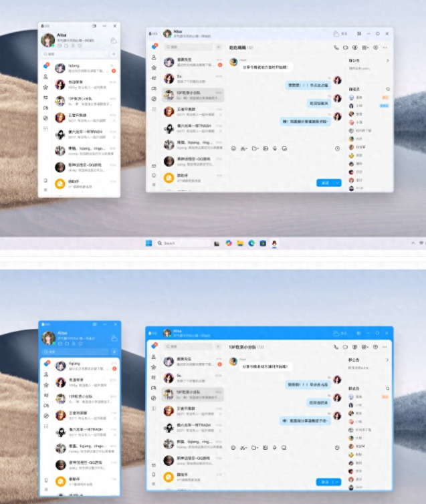This screenshot has width=426, height=504.
Task: Click microphone voice icon in blue chat window
Action: coord(275,448)
